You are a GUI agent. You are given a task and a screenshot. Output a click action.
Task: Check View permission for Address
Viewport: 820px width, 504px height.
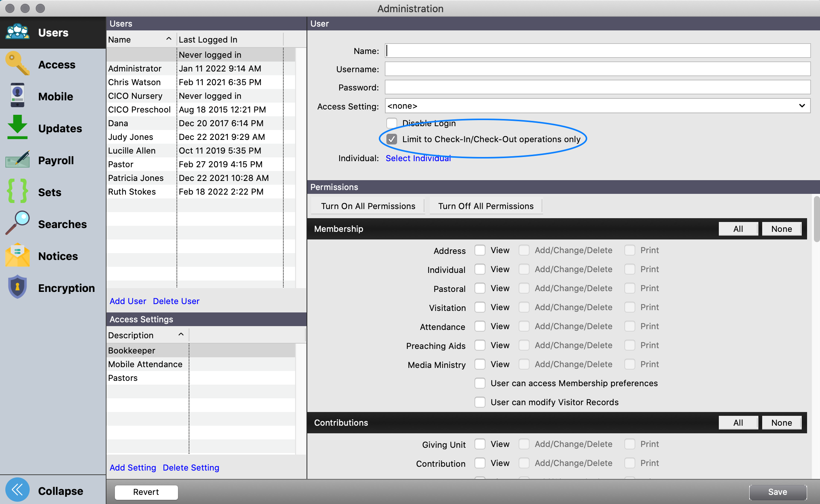pos(480,250)
